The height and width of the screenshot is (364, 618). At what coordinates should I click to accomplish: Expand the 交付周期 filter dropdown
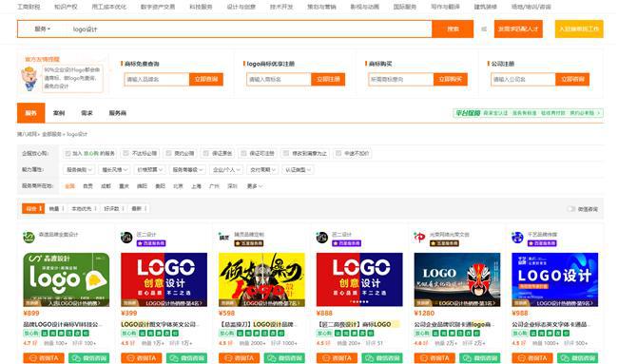click(262, 170)
